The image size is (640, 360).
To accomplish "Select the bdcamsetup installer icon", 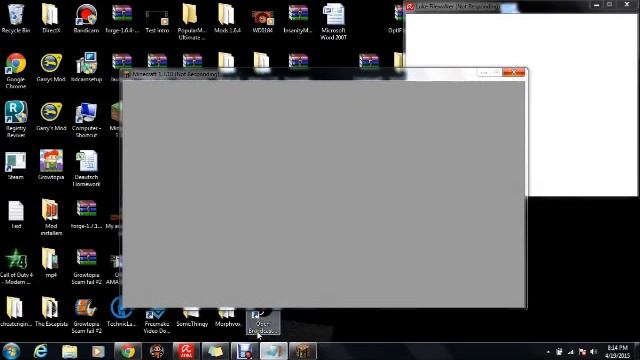I will click(x=86, y=67).
